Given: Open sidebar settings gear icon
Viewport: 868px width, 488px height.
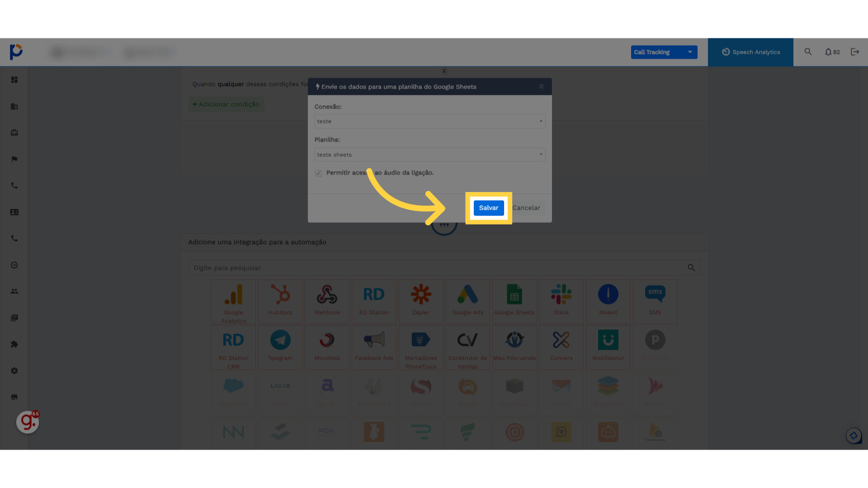Looking at the screenshot, I should (14, 371).
